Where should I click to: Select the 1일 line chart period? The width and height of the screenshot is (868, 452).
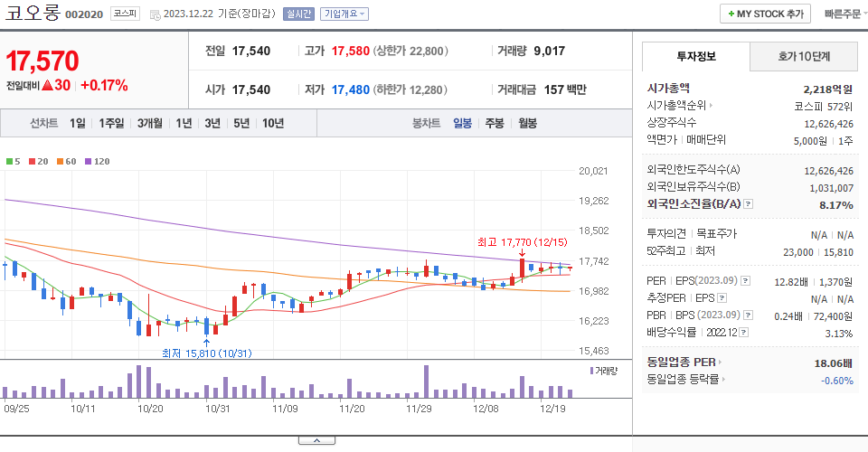pos(78,123)
